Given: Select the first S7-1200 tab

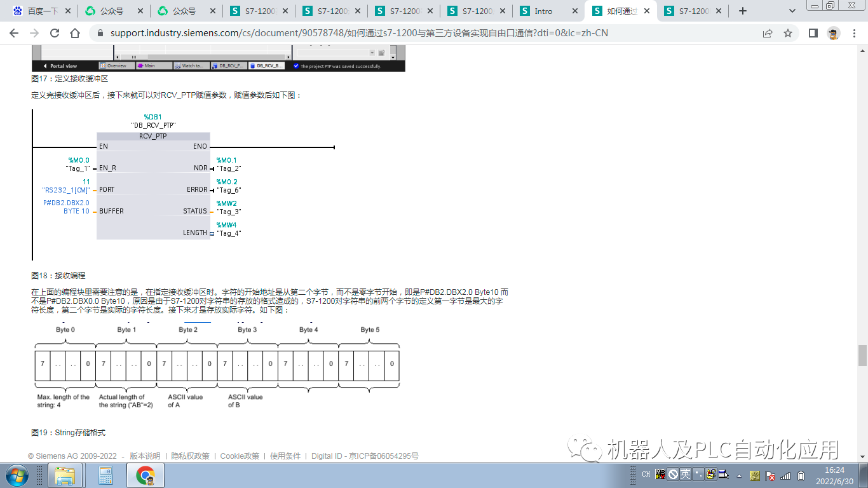Looking at the screenshot, I should point(258,11).
